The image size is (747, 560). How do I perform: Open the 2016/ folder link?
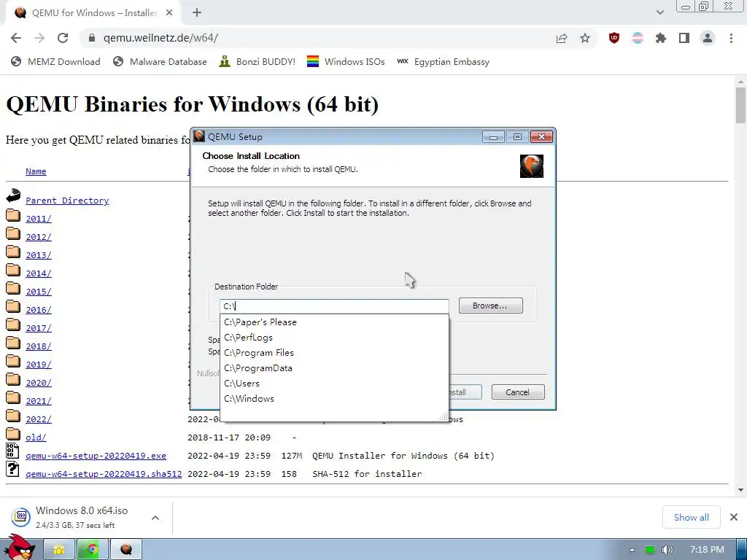(x=39, y=310)
